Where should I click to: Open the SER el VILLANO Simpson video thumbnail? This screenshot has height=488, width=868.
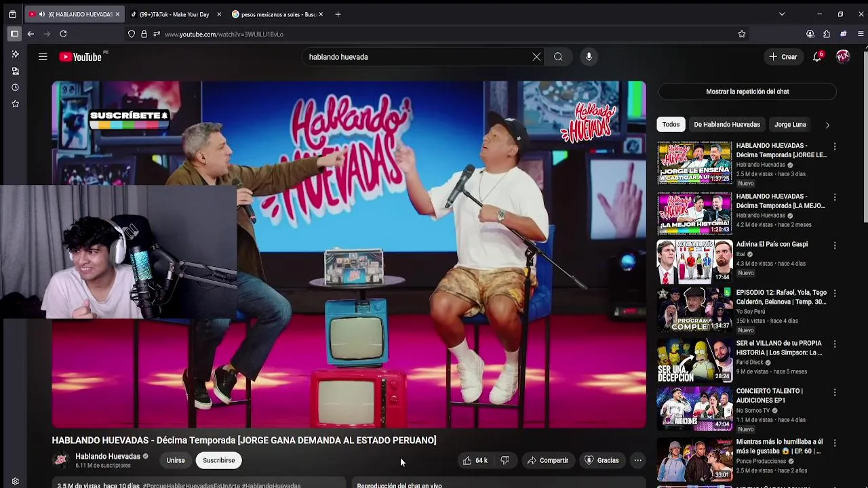click(x=694, y=360)
